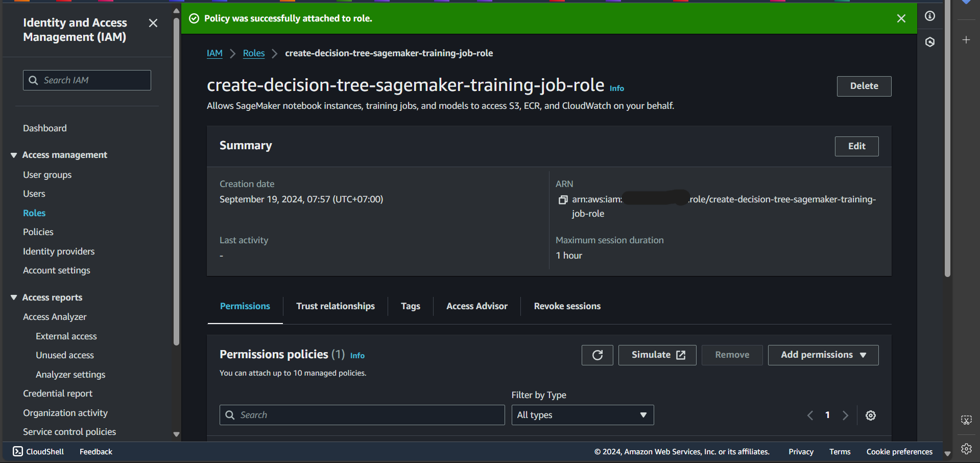This screenshot has width=980, height=463.
Task: Switch to the Access Advisor tab
Action: tap(476, 306)
